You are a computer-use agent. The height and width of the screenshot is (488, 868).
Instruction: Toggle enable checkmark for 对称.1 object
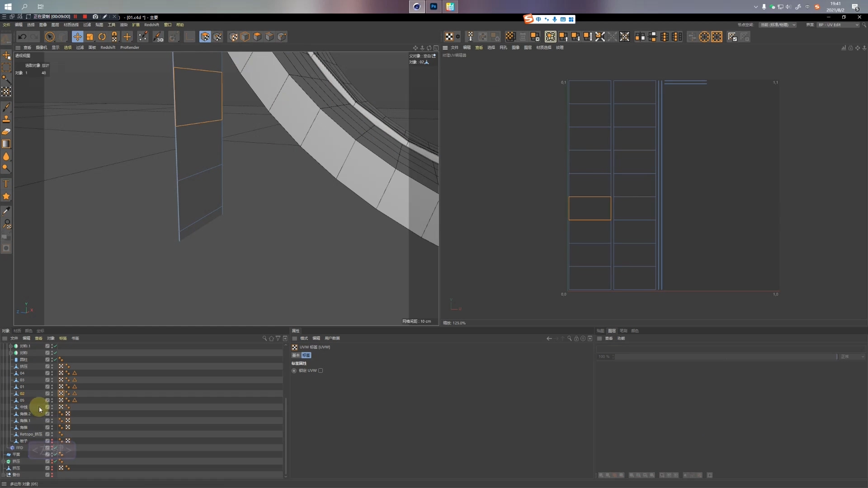pos(56,346)
